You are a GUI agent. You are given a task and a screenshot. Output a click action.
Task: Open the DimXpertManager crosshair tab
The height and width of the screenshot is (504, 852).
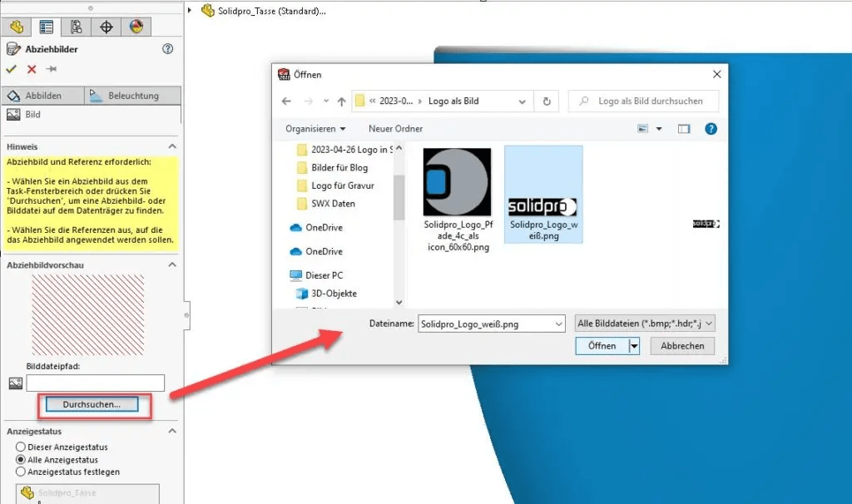[106, 27]
